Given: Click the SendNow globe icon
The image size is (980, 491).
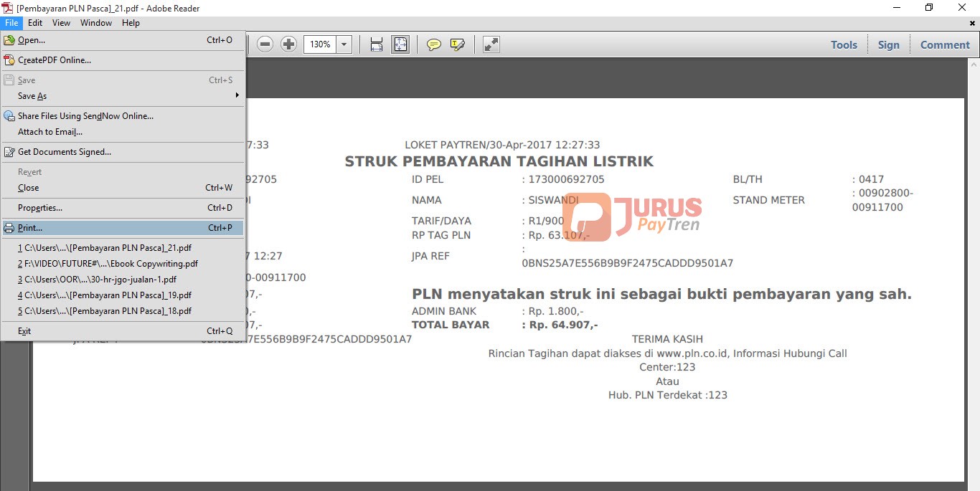Looking at the screenshot, I should click(x=9, y=116).
